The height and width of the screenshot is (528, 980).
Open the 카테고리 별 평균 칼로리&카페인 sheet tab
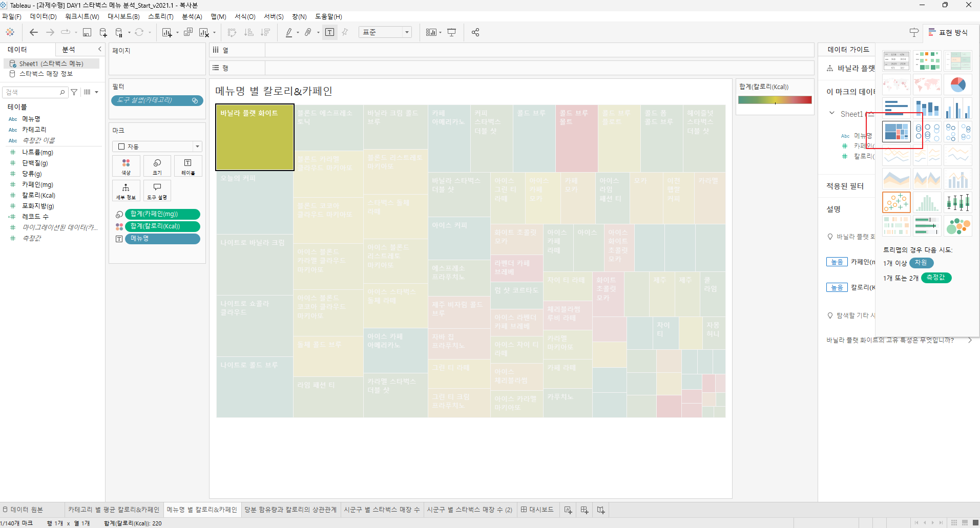coord(114,510)
